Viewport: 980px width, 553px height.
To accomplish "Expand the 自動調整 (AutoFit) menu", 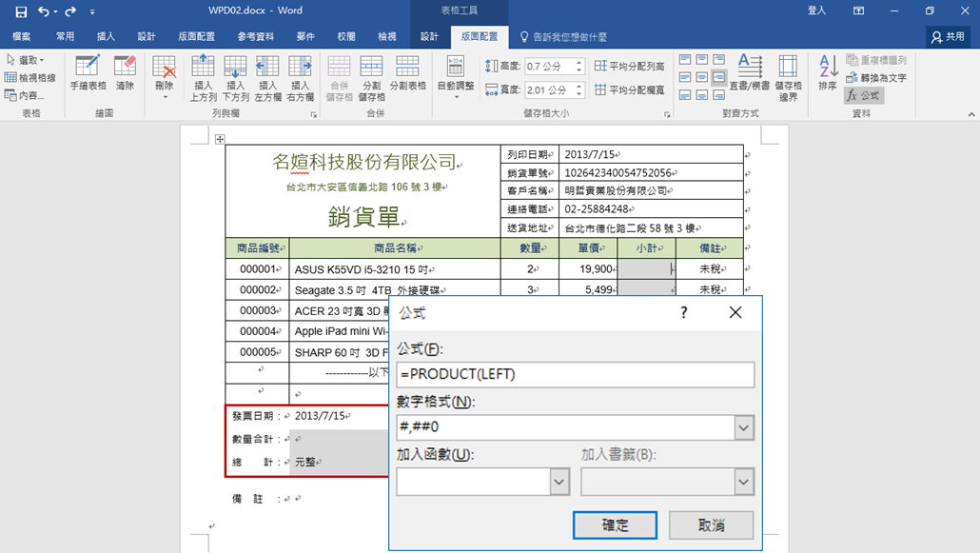I will (456, 76).
